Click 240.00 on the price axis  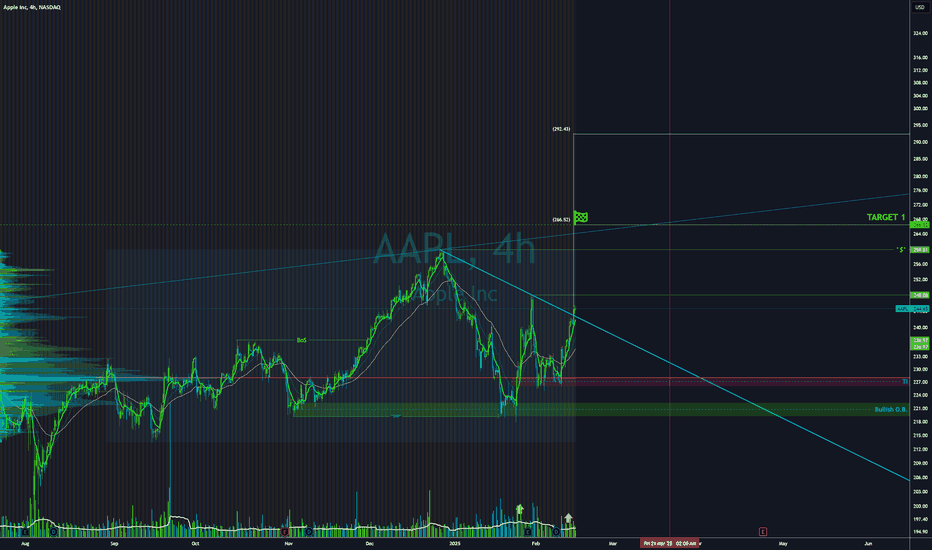coord(921,327)
